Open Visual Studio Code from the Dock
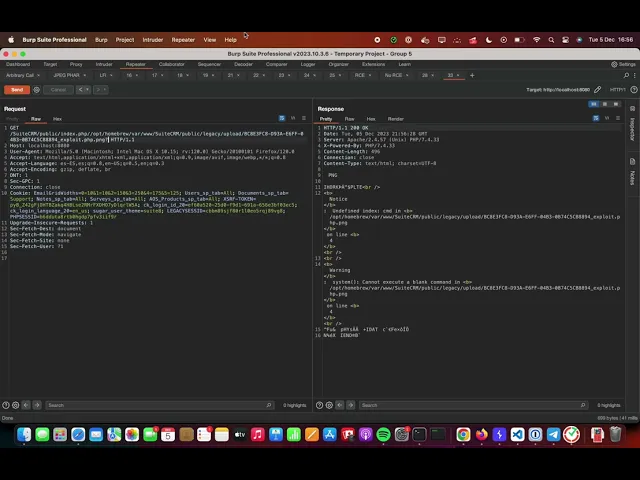 (x=517, y=435)
